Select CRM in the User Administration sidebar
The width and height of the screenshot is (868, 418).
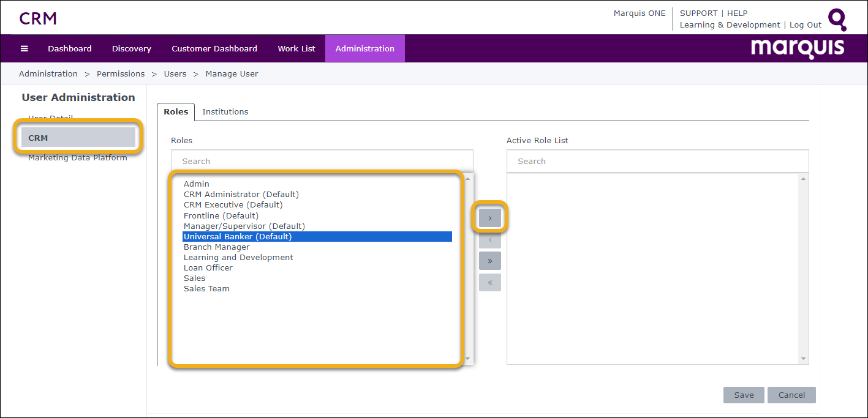(x=78, y=138)
